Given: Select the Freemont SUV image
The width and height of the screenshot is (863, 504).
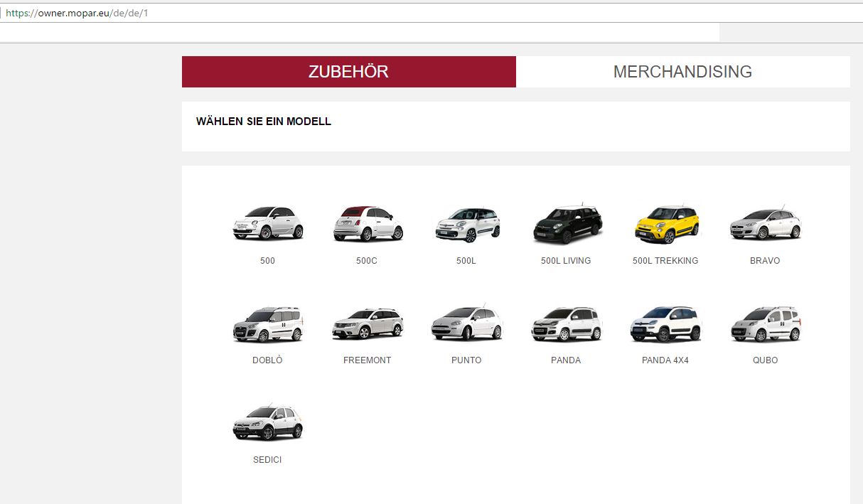Looking at the screenshot, I should (x=368, y=324).
